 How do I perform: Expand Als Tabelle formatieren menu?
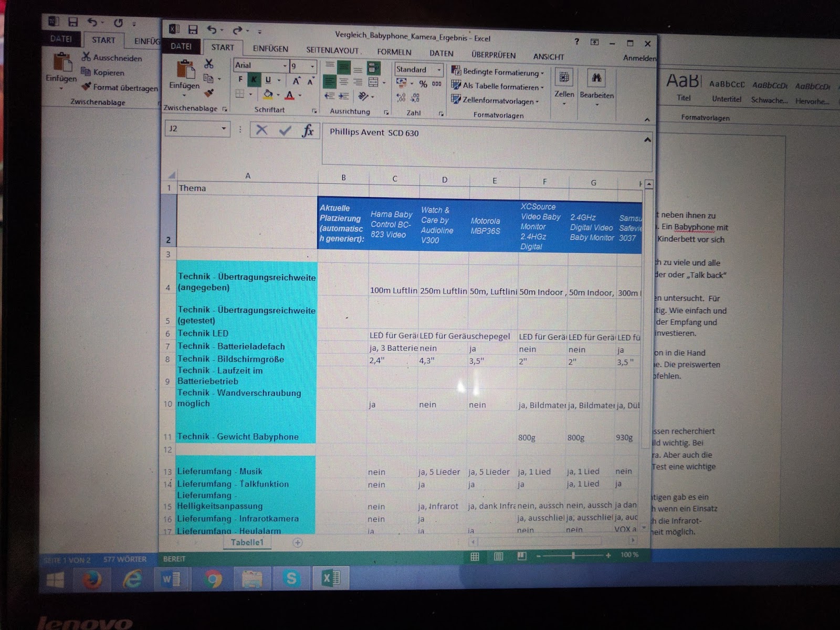coord(498,86)
